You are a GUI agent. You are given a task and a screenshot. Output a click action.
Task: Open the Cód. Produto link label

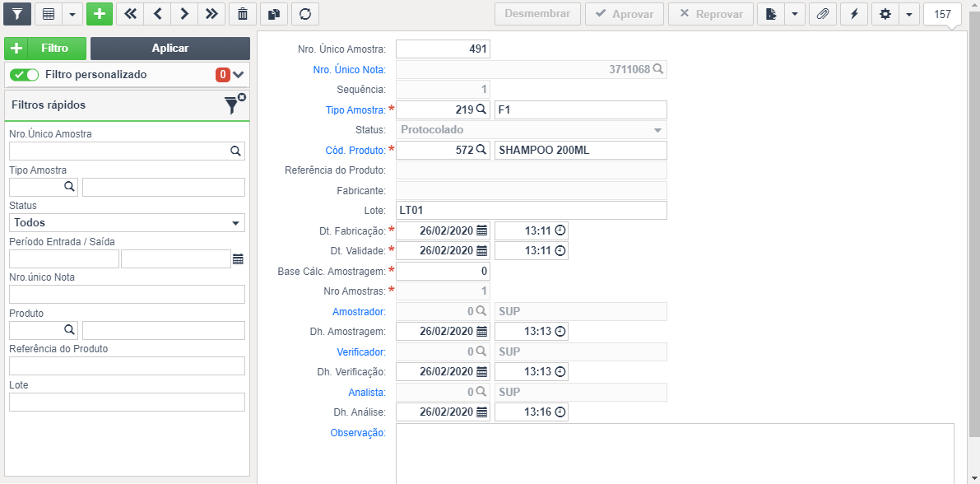(x=356, y=150)
